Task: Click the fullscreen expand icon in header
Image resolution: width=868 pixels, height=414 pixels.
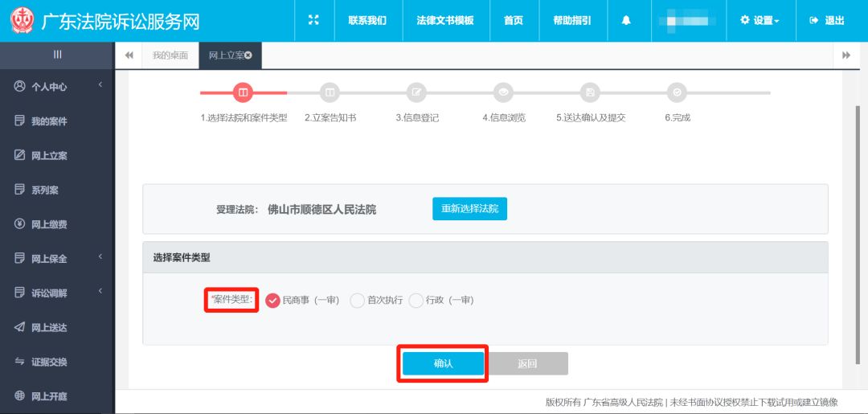Action: click(x=314, y=20)
